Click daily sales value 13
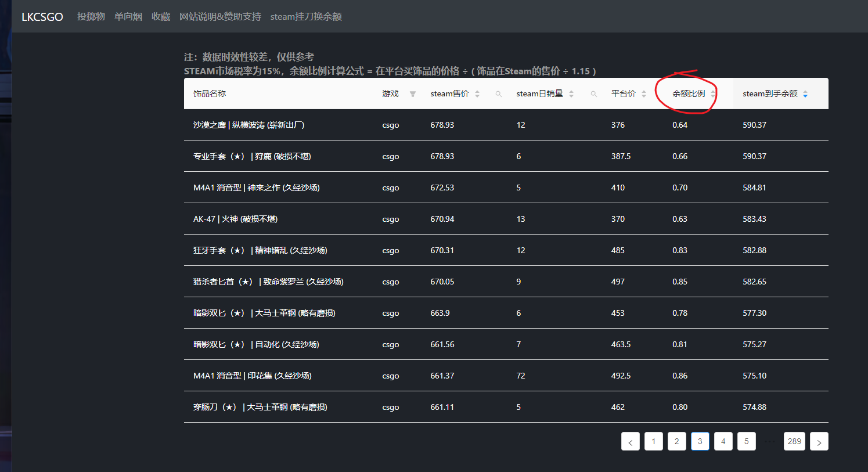Viewport: 868px width, 472px height. 521,219
